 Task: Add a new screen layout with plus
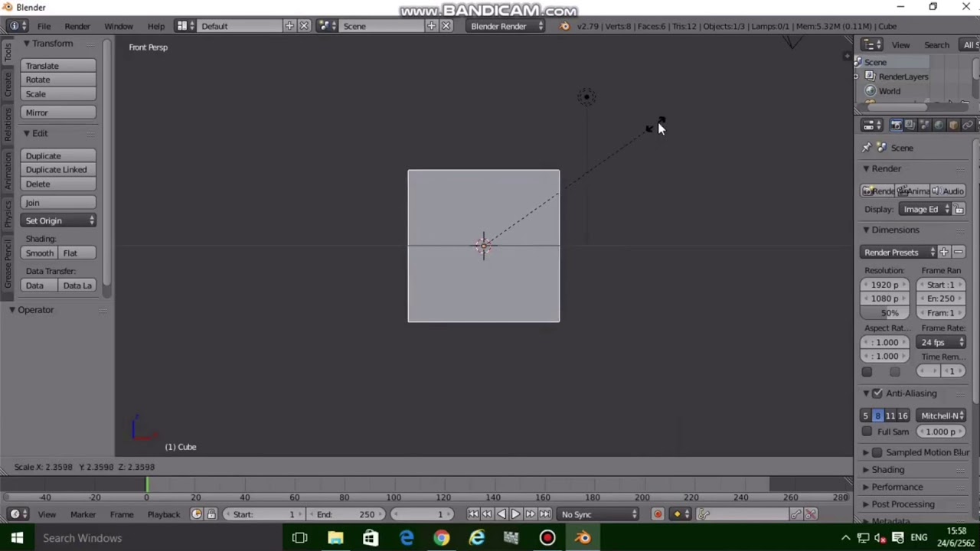click(289, 26)
